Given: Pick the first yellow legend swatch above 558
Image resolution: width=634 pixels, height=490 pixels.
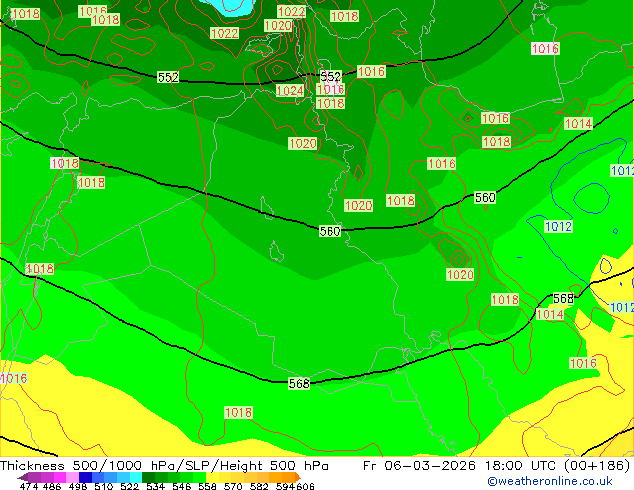Looking at the screenshot, I should [212, 477].
